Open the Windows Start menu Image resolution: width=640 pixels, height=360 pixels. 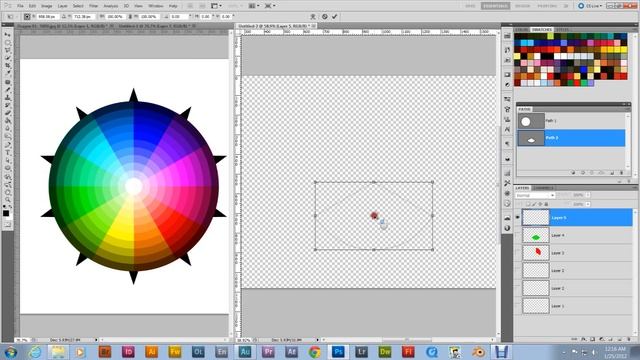click(11, 351)
